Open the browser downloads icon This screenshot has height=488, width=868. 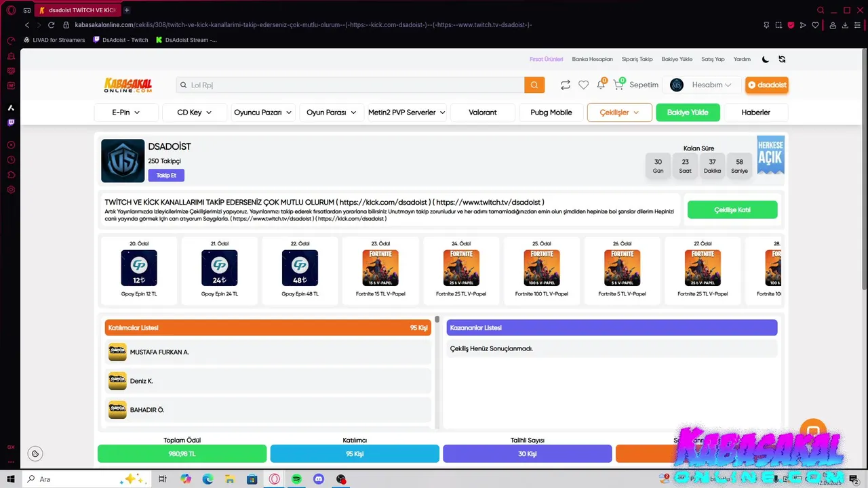pos(846,25)
